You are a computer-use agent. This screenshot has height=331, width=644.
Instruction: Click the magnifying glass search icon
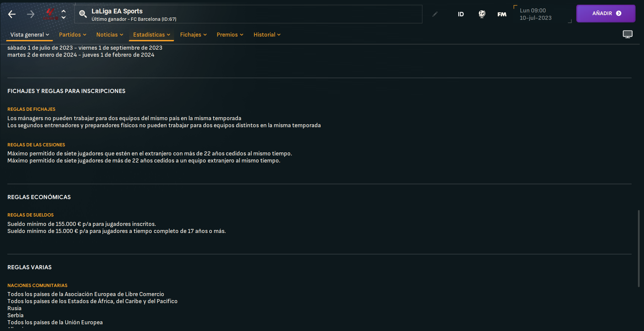click(x=83, y=14)
